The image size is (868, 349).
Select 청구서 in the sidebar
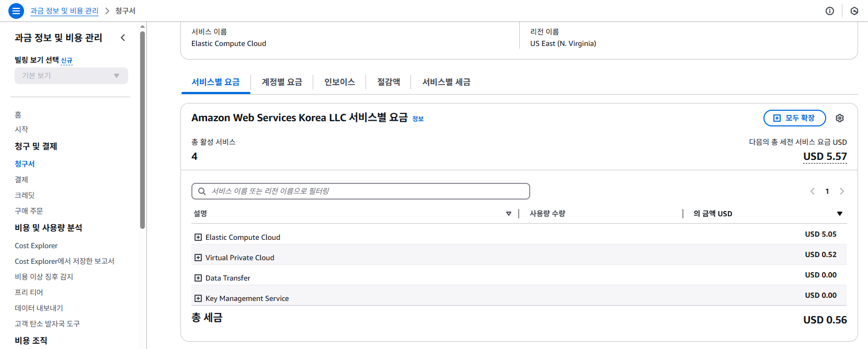[25, 164]
